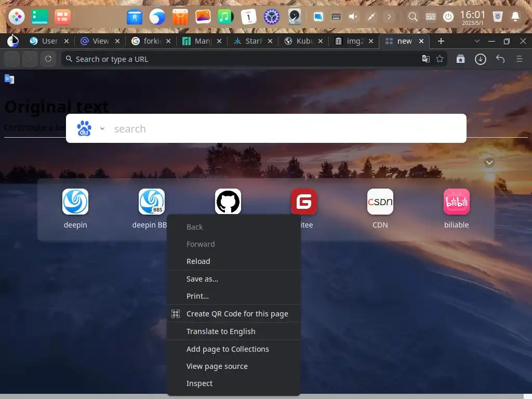Bookmark this page with the star icon

coord(440,59)
